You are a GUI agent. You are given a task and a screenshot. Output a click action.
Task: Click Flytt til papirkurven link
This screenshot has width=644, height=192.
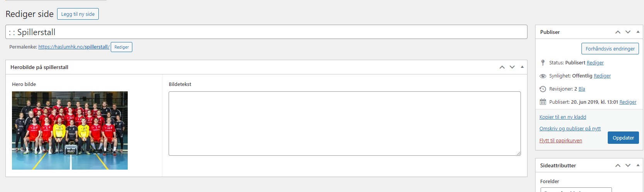(561, 141)
